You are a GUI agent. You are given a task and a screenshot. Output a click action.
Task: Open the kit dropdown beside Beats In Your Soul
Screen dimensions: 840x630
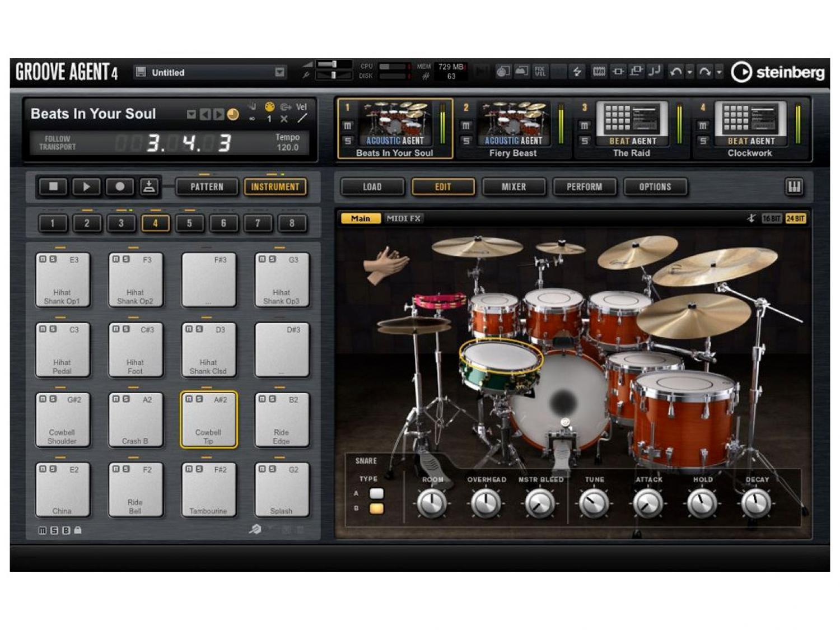(191, 115)
